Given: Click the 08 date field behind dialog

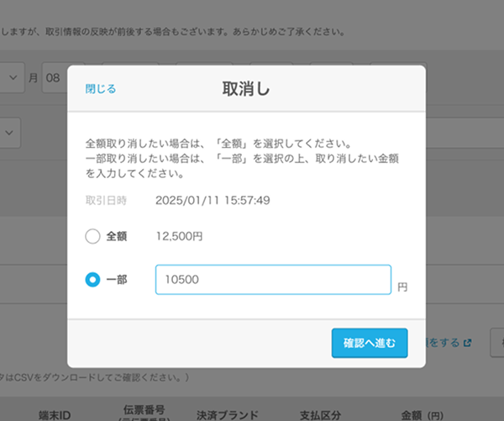Looking at the screenshot, I should click(x=53, y=77).
